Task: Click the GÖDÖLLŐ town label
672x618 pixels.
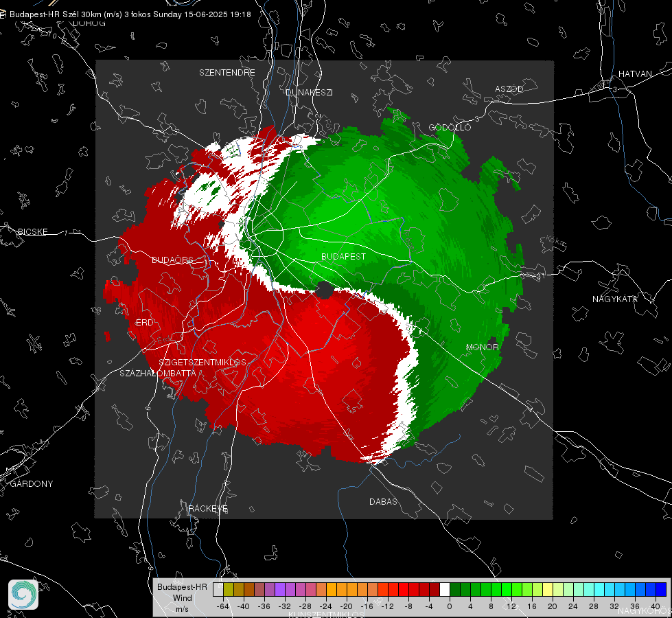Action: (450, 127)
